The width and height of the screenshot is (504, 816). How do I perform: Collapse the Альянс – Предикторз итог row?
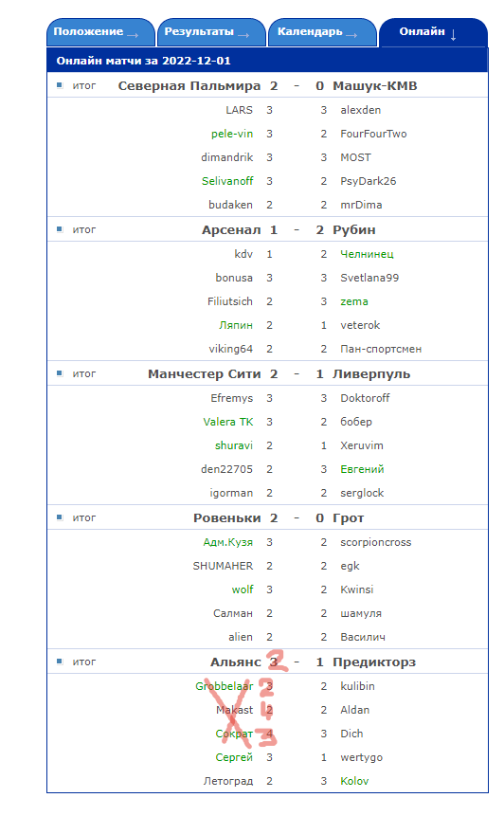(267, 662)
